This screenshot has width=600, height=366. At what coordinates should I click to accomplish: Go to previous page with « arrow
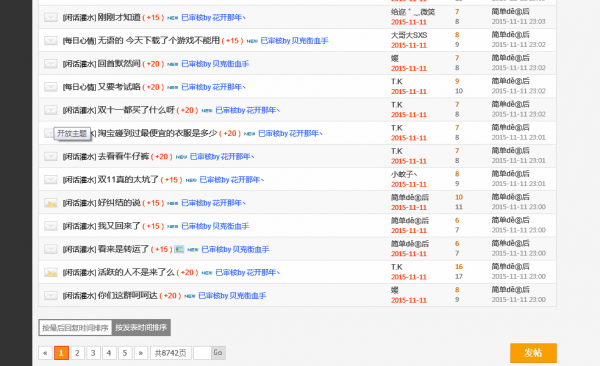coord(45,353)
